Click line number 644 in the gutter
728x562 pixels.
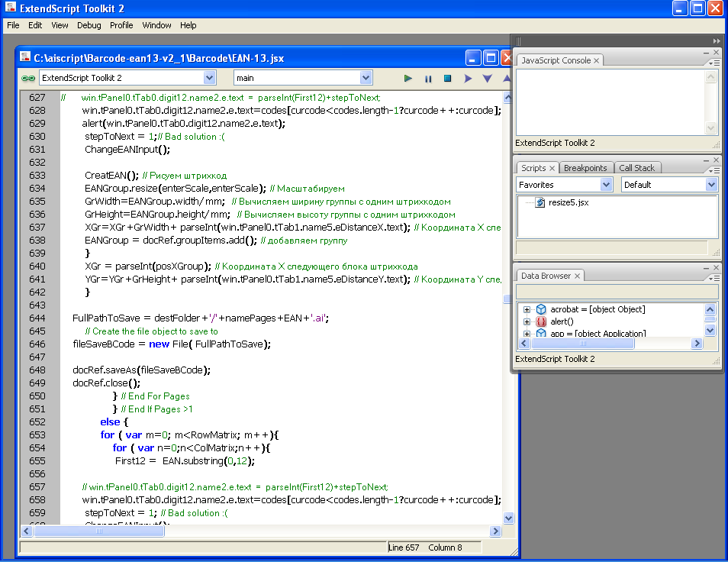pyautogui.click(x=37, y=318)
